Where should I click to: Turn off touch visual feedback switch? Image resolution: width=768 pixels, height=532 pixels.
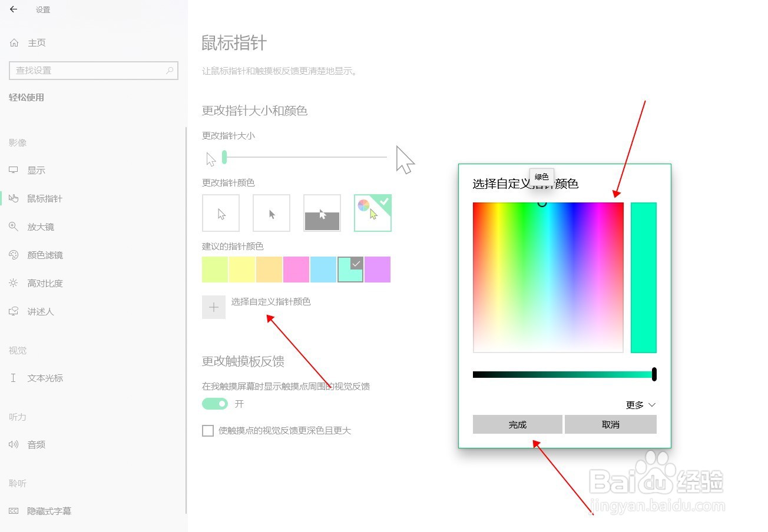[x=215, y=404]
